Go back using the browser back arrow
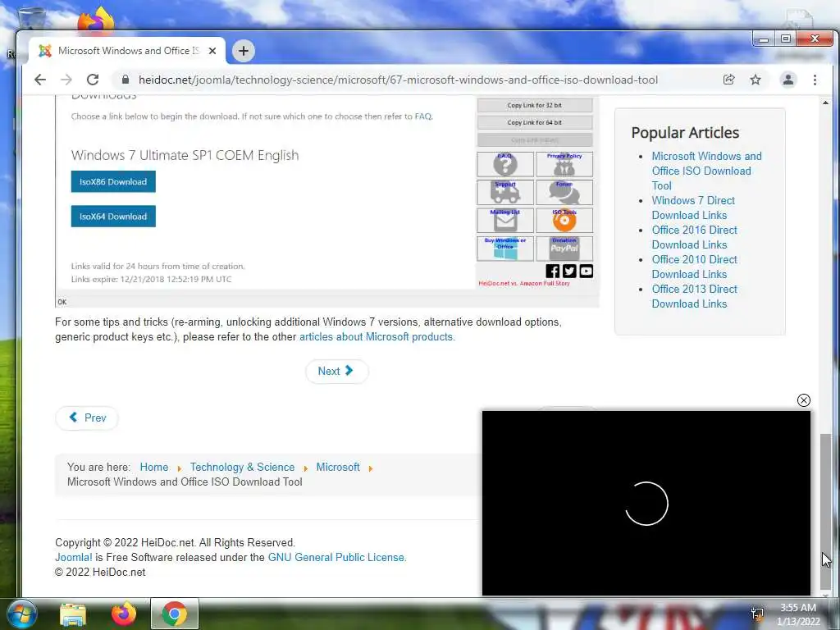The image size is (840, 630). (40, 80)
